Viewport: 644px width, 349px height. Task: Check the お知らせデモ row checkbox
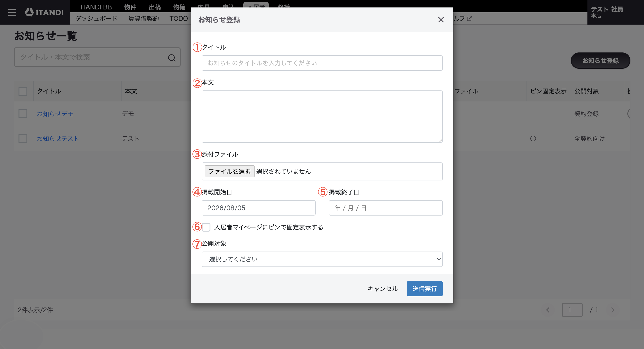[x=23, y=114]
